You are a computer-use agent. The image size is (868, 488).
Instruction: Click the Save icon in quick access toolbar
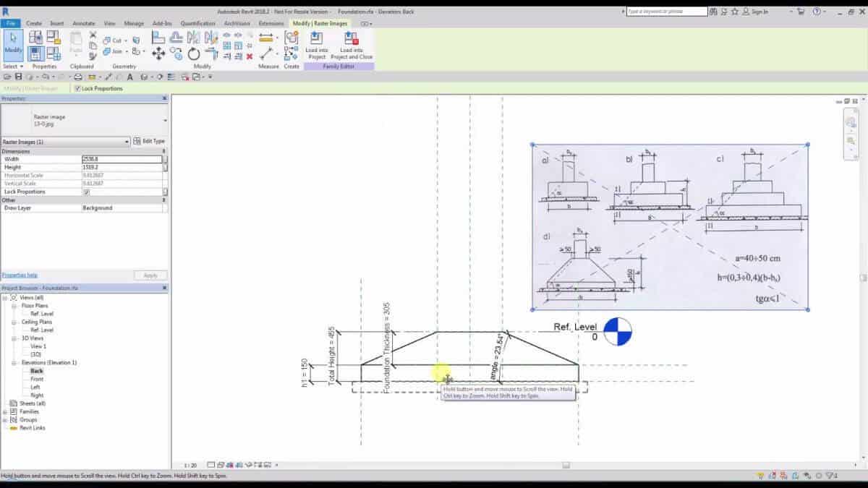(19, 77)
